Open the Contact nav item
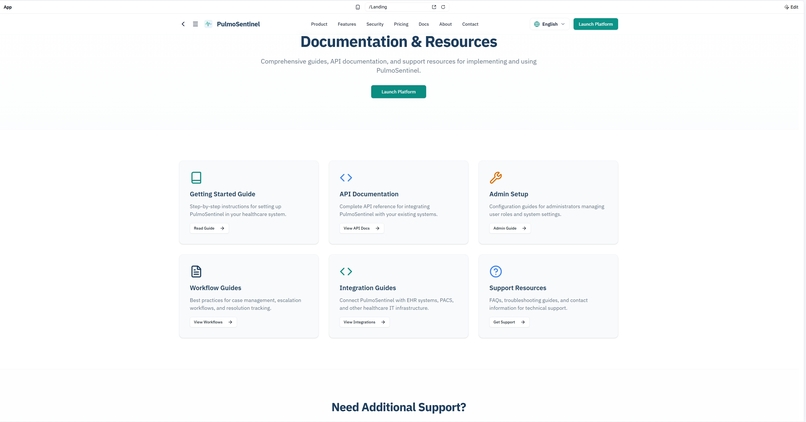The height and width of the screenshot is (422, 806). (470, 24)
